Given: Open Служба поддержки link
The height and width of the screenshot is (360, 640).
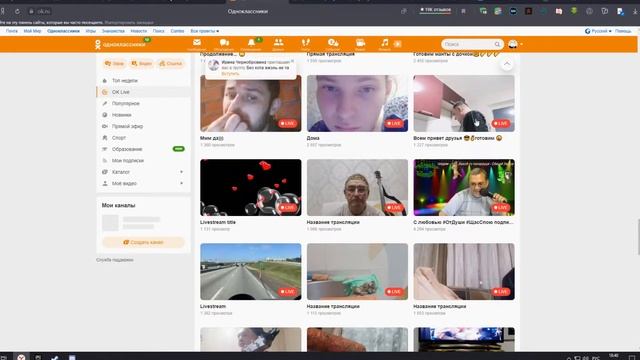Looking at the screenshot, I should (115, 260).
